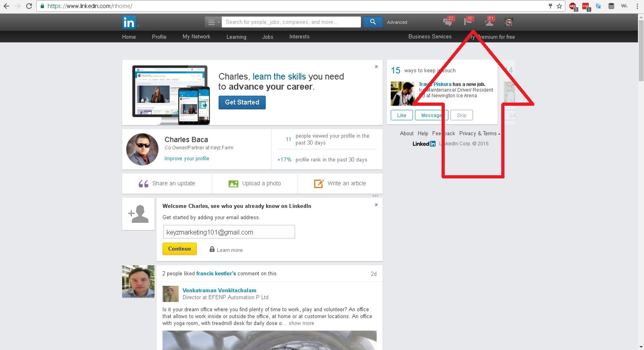The image size is (644, 350).
Task: Click the photo on the new job card
Action: click(403, 94)
